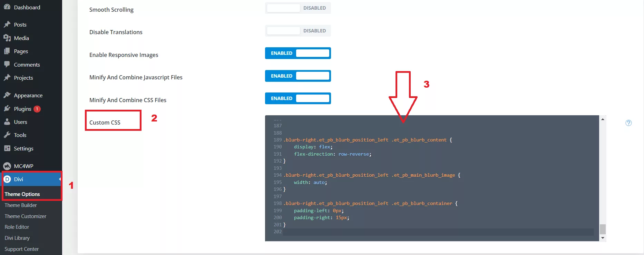644x255 pixels.
Task: Click the 'flex-direction: row-reverse;' CSS line
Action: coord(333,154)
